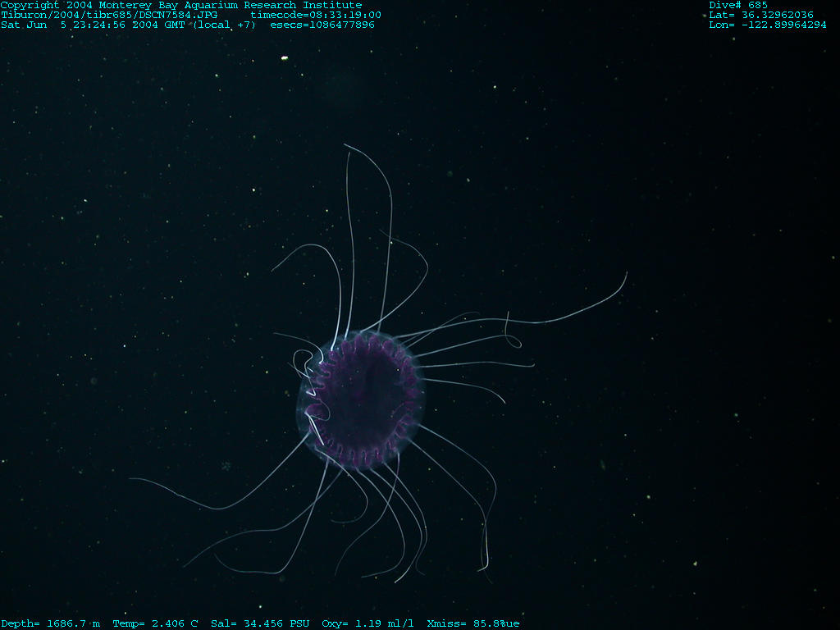Click the Xmiss= 85.8% reading
840x630 pixels.
(472, 623)
